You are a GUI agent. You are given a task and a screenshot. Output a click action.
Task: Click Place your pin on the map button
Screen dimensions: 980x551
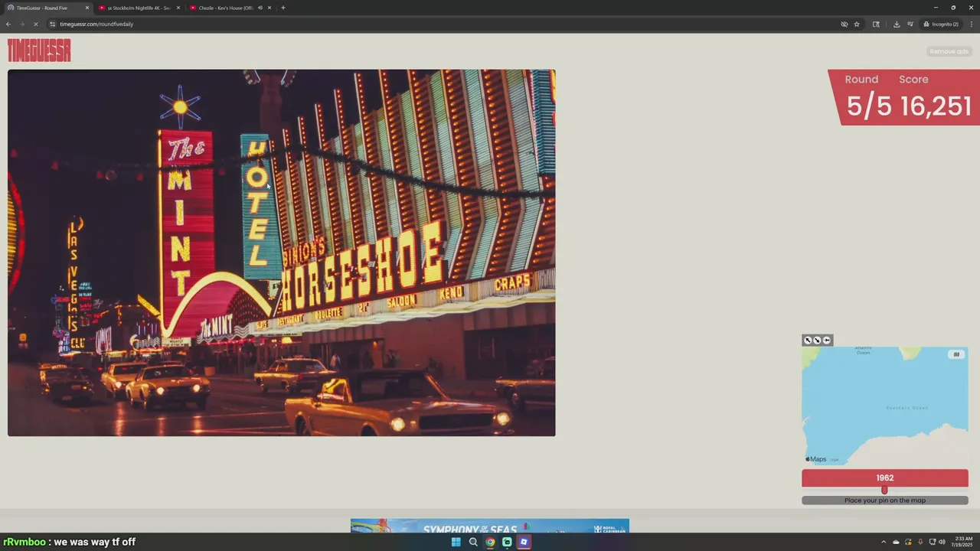[885, 500]
